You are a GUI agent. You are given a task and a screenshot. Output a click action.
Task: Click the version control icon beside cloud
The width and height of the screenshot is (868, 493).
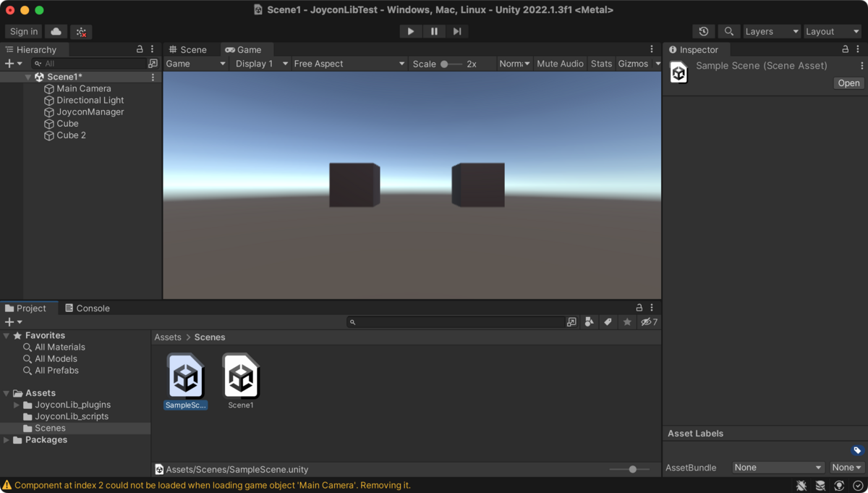coord(81,31)
